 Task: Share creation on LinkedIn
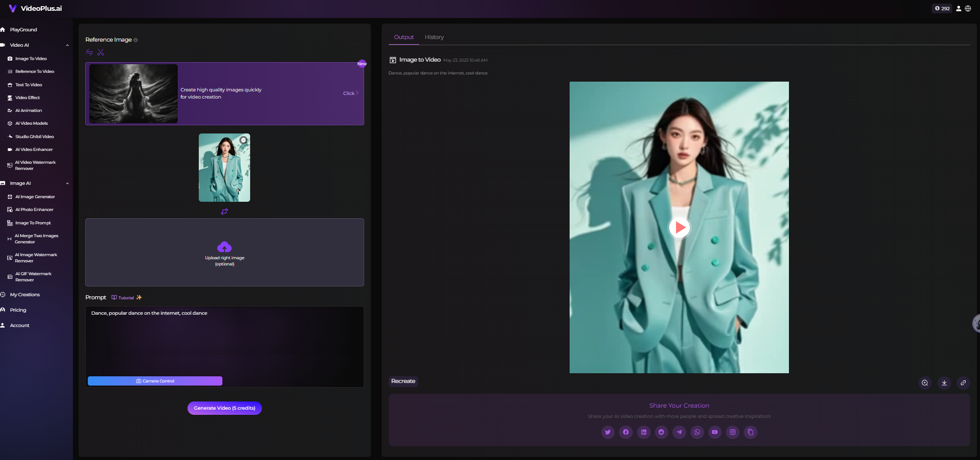pyautogui.click(x=644, y=432)
